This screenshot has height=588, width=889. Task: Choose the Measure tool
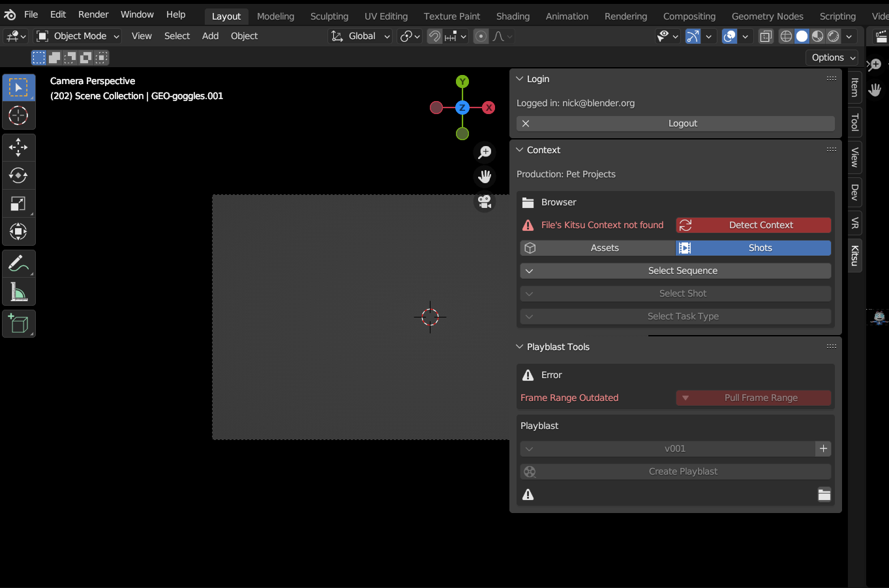pyautogui.click(x=18, y=291)
